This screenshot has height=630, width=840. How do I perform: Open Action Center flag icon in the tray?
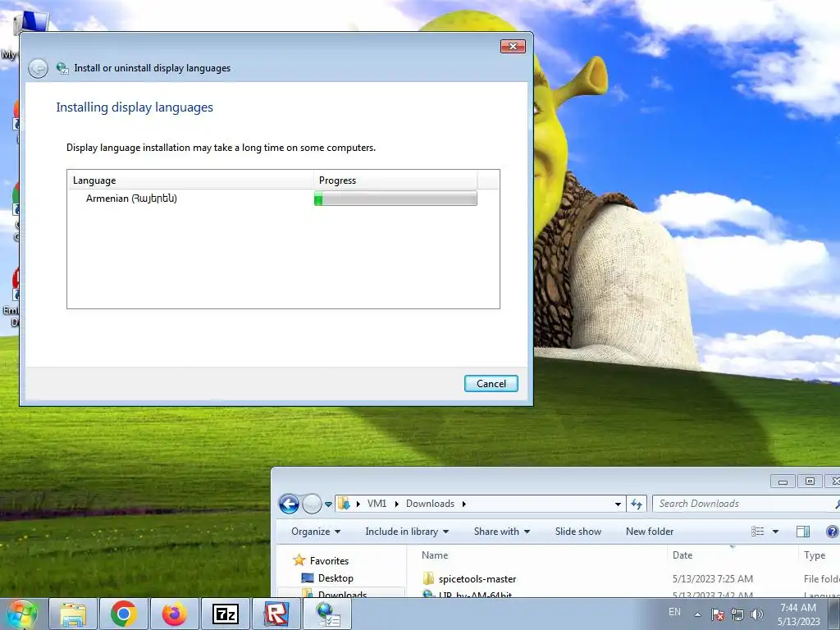[718, 614]
